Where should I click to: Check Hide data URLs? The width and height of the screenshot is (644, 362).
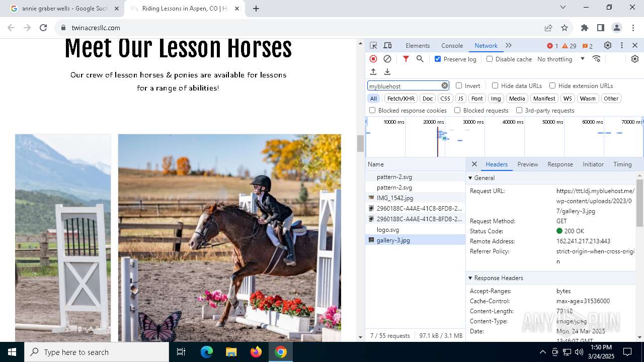495,85
